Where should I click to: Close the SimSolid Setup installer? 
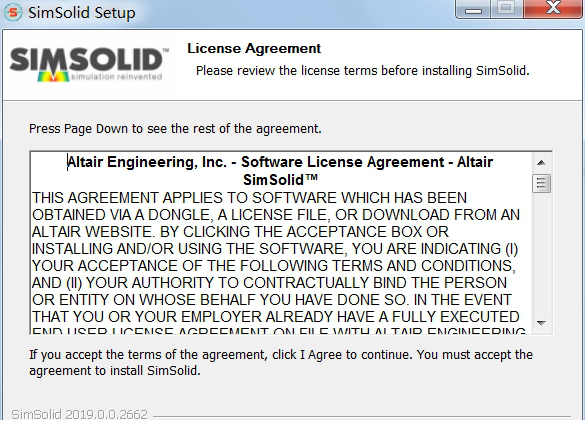pos(553,8)
